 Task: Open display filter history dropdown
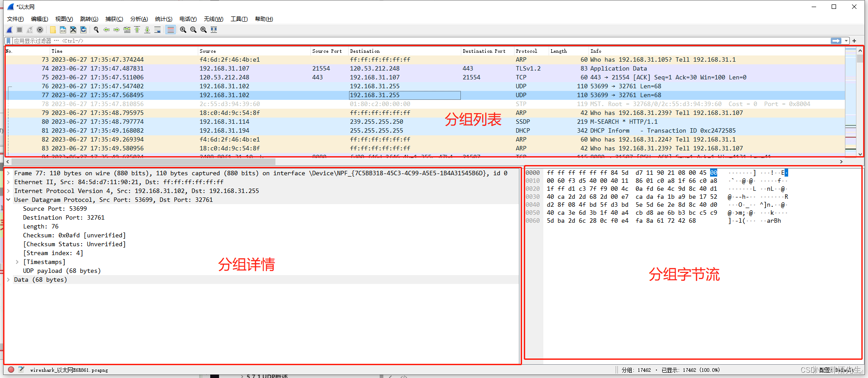(846, 41)
